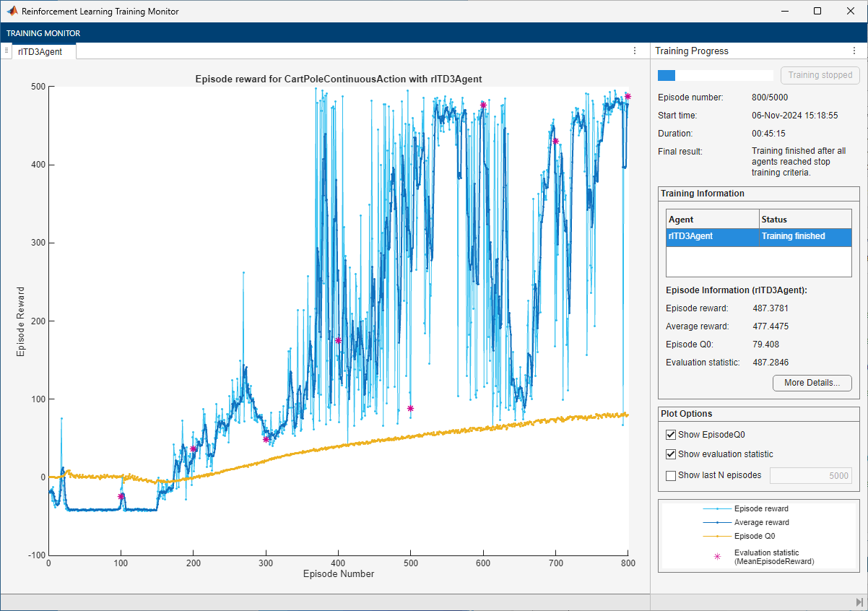Click the MATLAB logo in title bar
The image size is (868, 611).
click(12, 12)
